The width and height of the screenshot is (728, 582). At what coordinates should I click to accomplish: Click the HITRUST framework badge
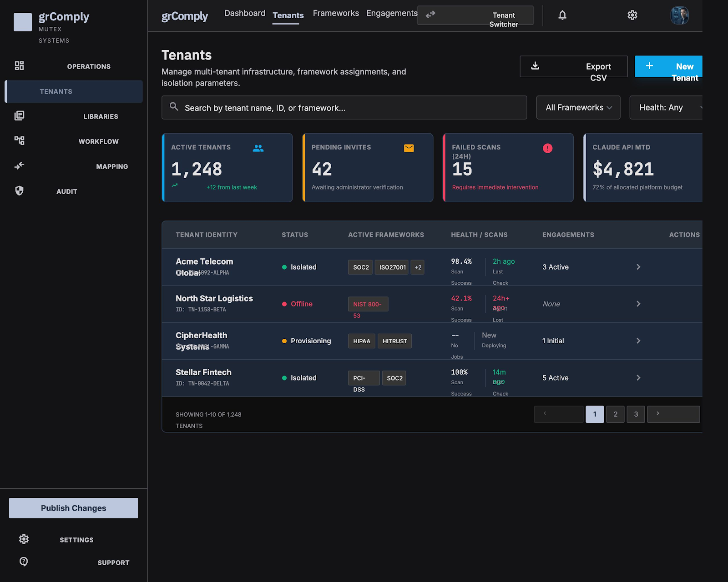pyautogui.click(x=394, y=341)
